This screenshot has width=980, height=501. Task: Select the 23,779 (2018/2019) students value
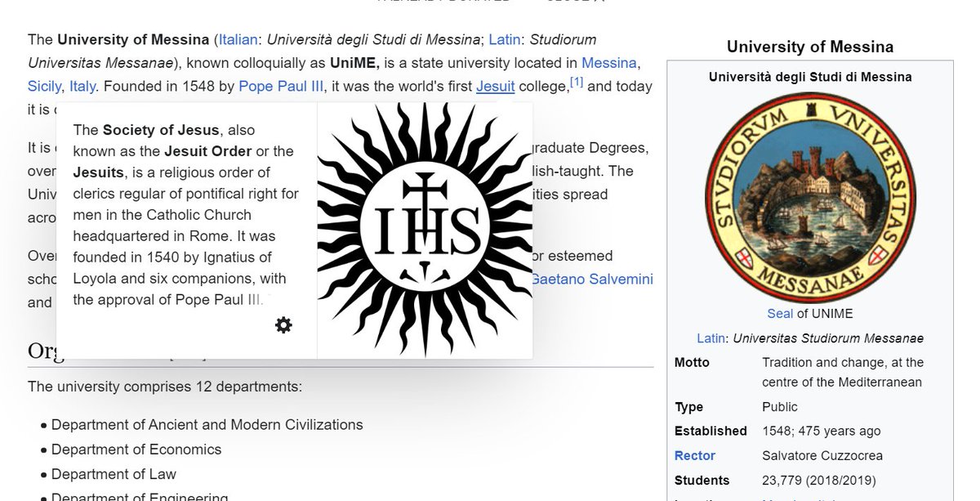[819, 480]
